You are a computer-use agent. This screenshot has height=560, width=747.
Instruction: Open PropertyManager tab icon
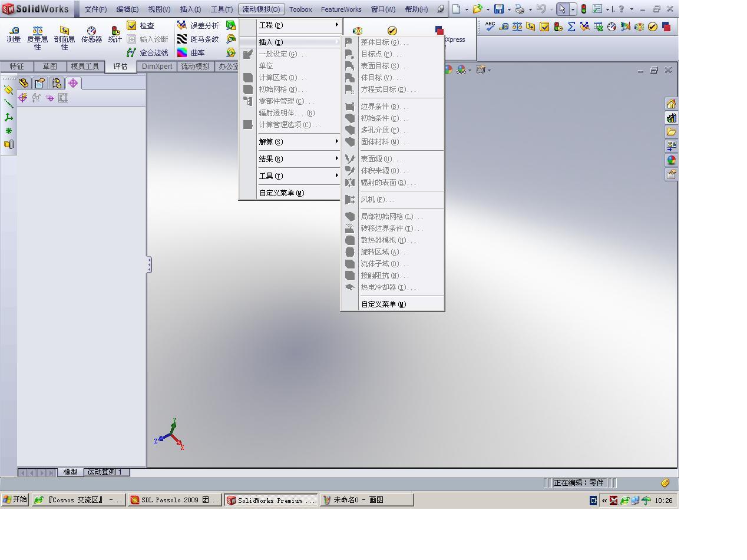point(40,83)
